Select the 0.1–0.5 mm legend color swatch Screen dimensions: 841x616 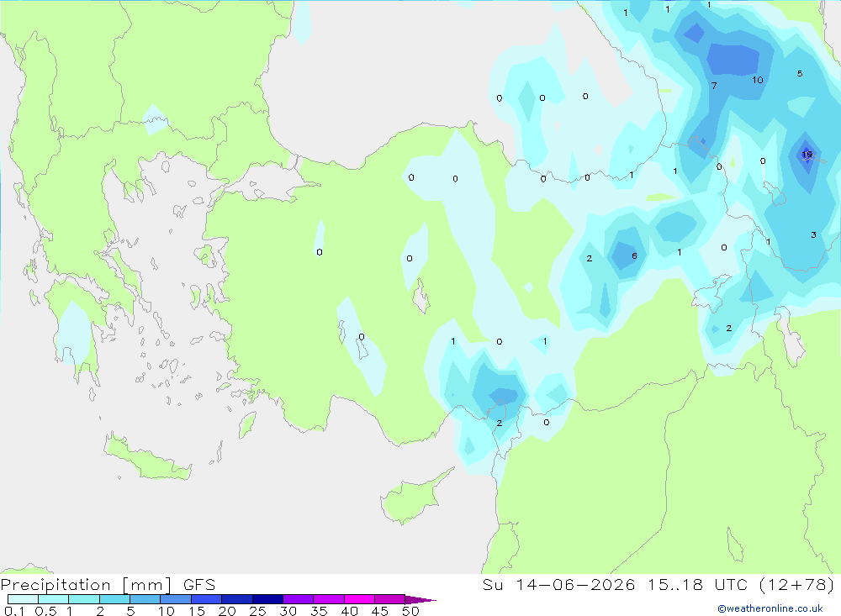(x=23, y=599)
